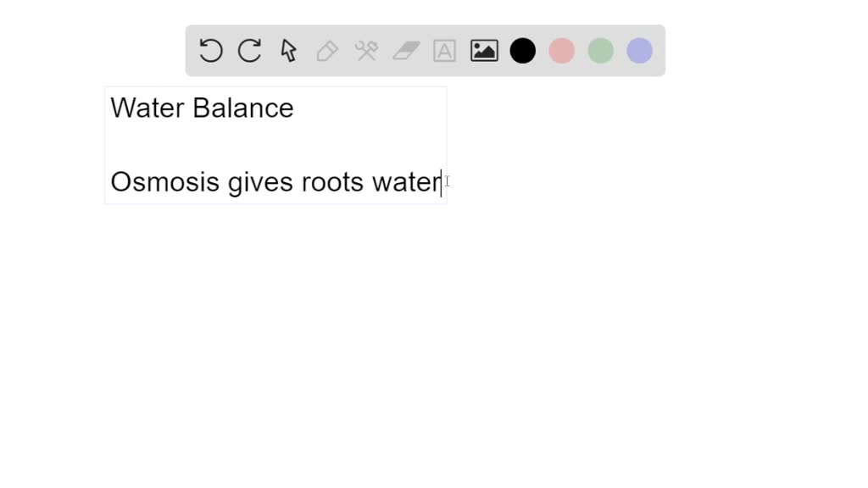The width and height of the screenshot is (868, 488).
Task: Toggle the Text tool selection
Action: tap(444, 51)
